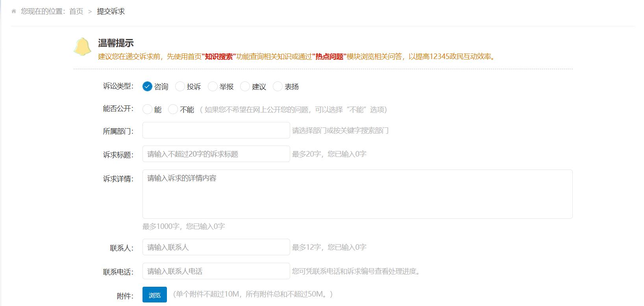Viewport: 644px width, 306px height.
Task: Click the 联系人 name field
Action: click(216, 247)
